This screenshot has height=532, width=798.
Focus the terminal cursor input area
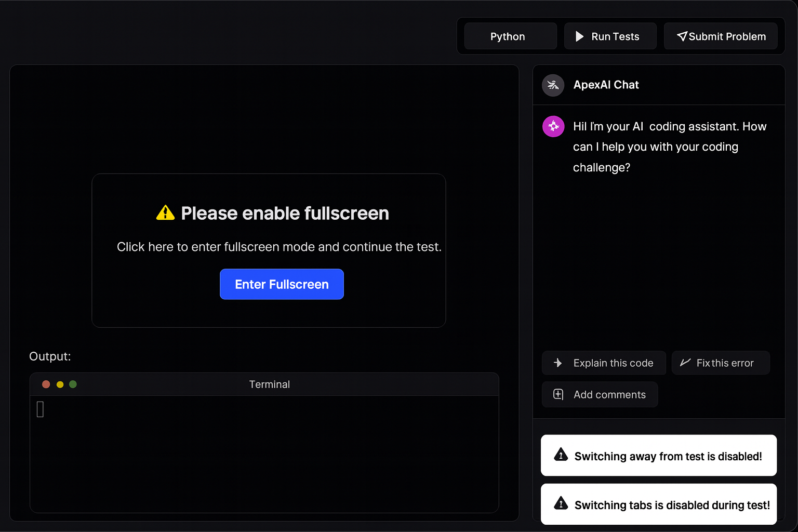point(41,409)
